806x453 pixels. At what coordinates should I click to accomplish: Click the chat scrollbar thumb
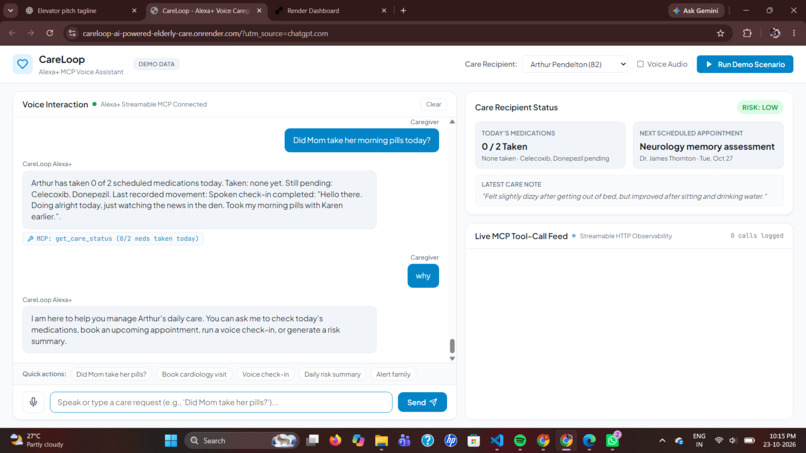pyautogui.click(x=452, y=346)
